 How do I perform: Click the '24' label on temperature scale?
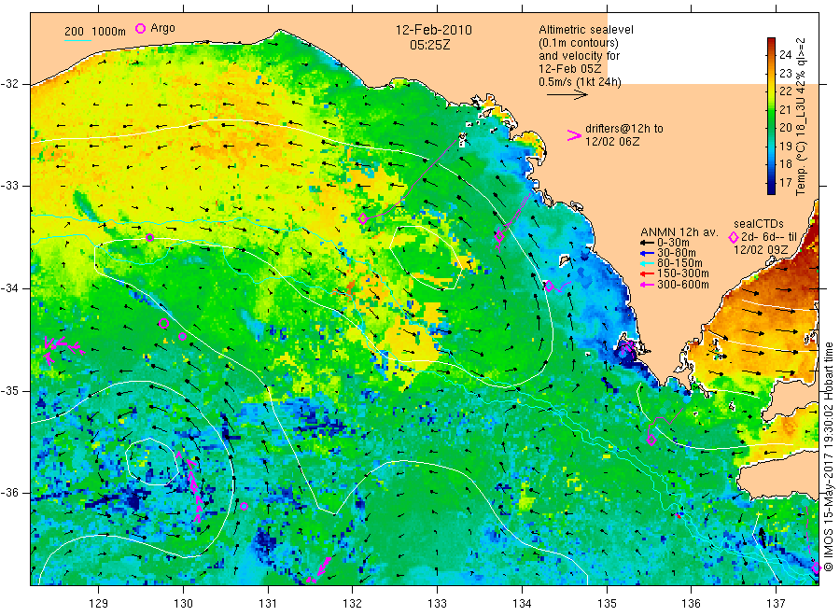(785, 55)
